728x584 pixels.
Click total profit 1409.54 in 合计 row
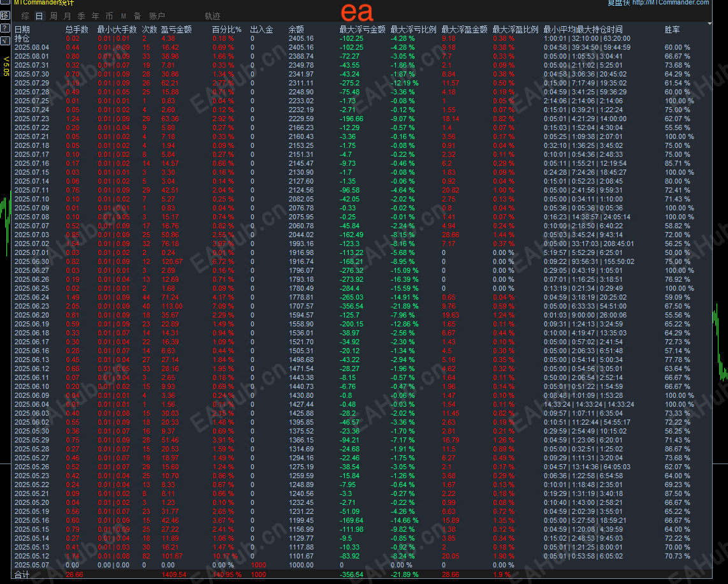click(173, 574)
